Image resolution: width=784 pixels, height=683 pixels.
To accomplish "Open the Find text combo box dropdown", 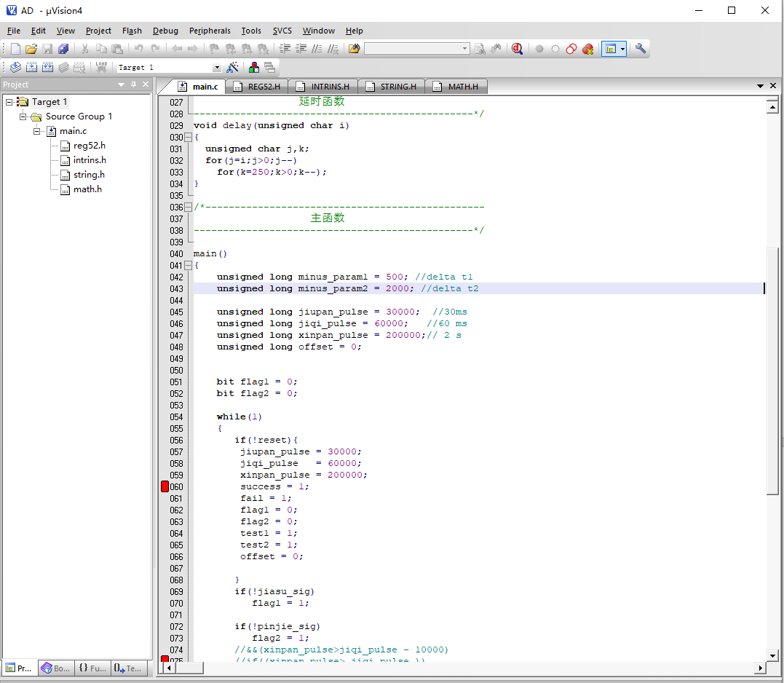I will click(464, 49).
